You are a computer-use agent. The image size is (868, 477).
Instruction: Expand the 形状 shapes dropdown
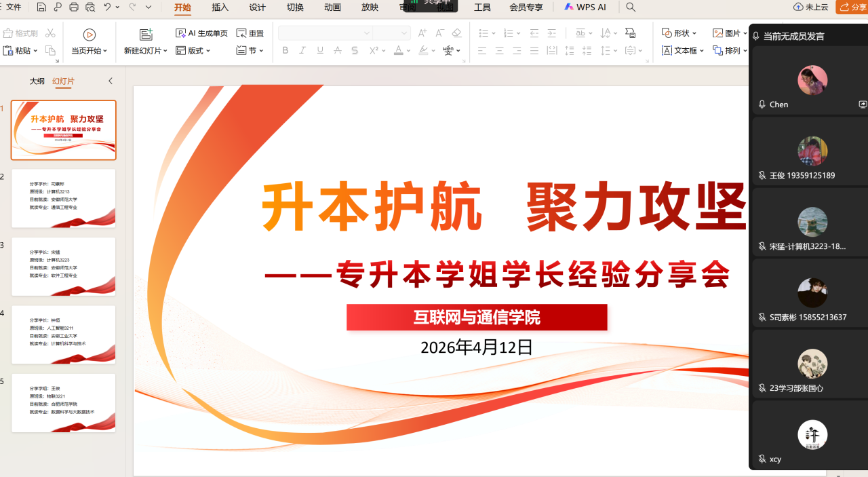pos(679,33)
